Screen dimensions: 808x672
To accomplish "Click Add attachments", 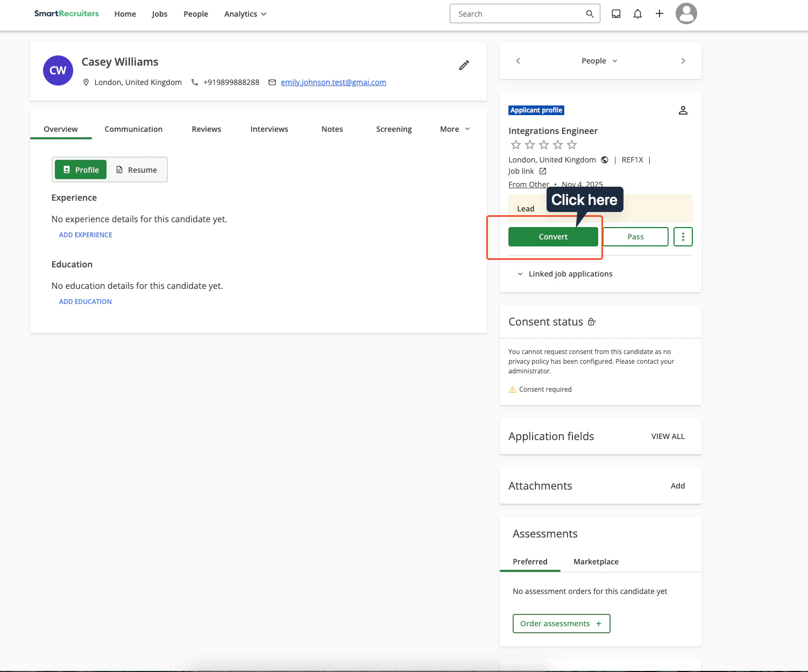I will click(678, 486).
